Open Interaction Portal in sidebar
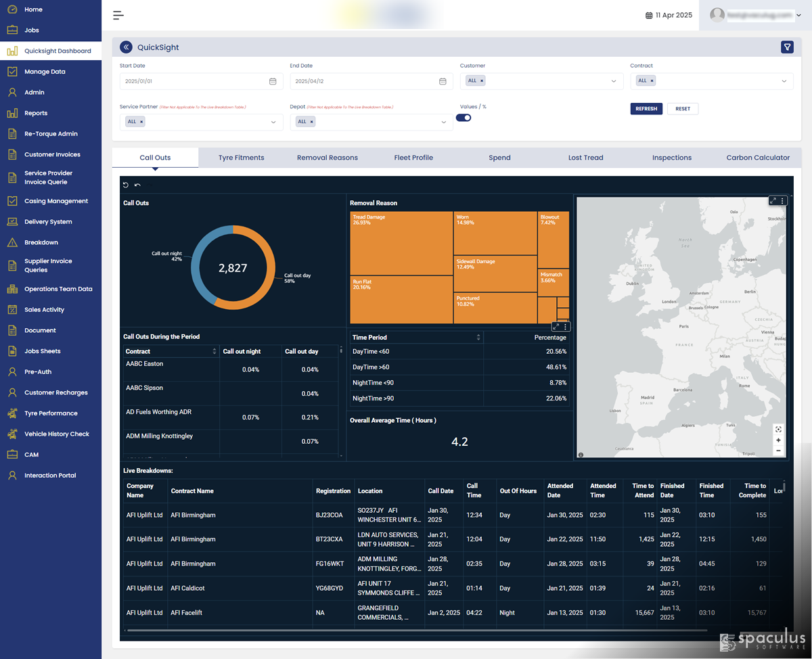Image resolution: width=812 pixels, height=659 pixels. [x=51, y=476]
